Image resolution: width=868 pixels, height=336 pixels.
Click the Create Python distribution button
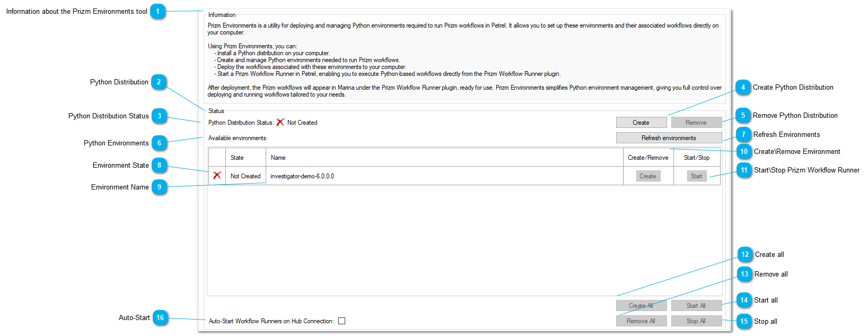(x=641, y=123)
